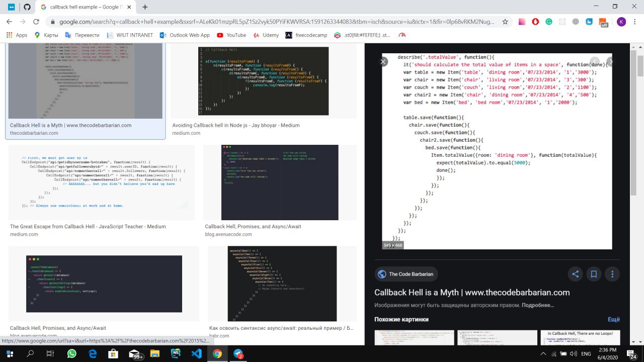The image size is (644, 362).
Task: Click the orange extension marked off
Action: [x=603, y=22]
